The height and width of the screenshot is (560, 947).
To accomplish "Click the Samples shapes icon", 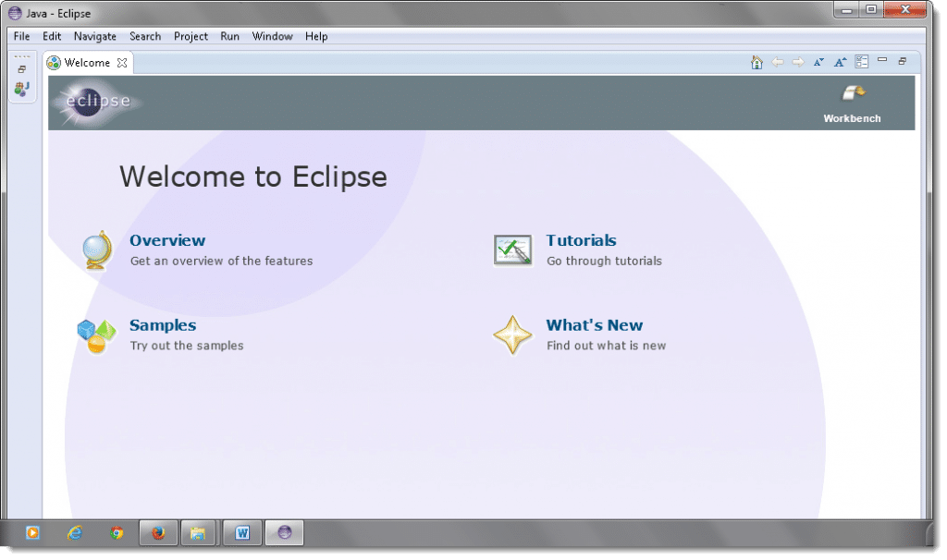I will click(x=96, y=335).
